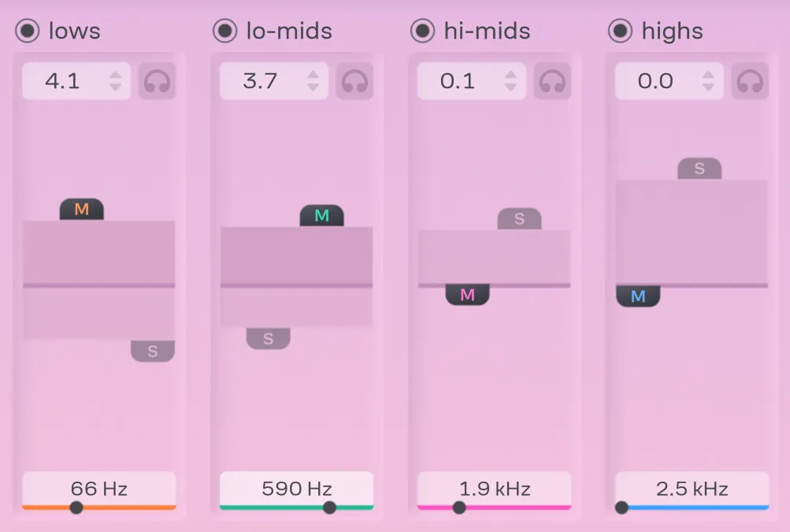Increase lows value with up arrow
Image resolution: width=790 pixels, height=532 pixels.
point(115,75)
